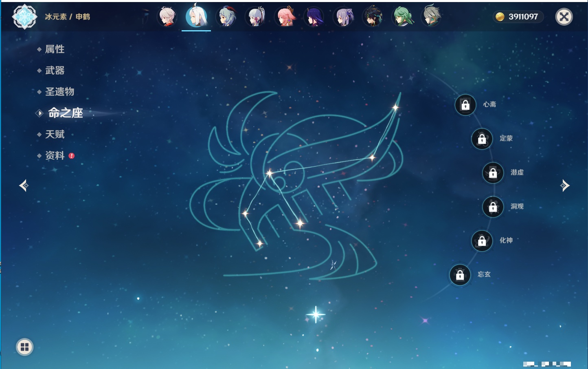Image resolution: width=588 pixels, height=369 pixels.
Task: Click the lock icon beside 洞观
Action: click(x=493, y=207)
